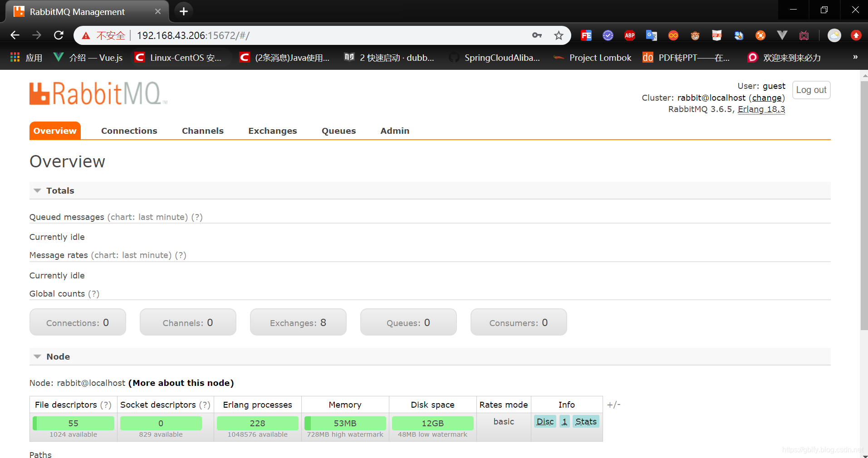
Task: Open the Vue devtools extension
Action: pyautogui.click(x=782, y=35)
